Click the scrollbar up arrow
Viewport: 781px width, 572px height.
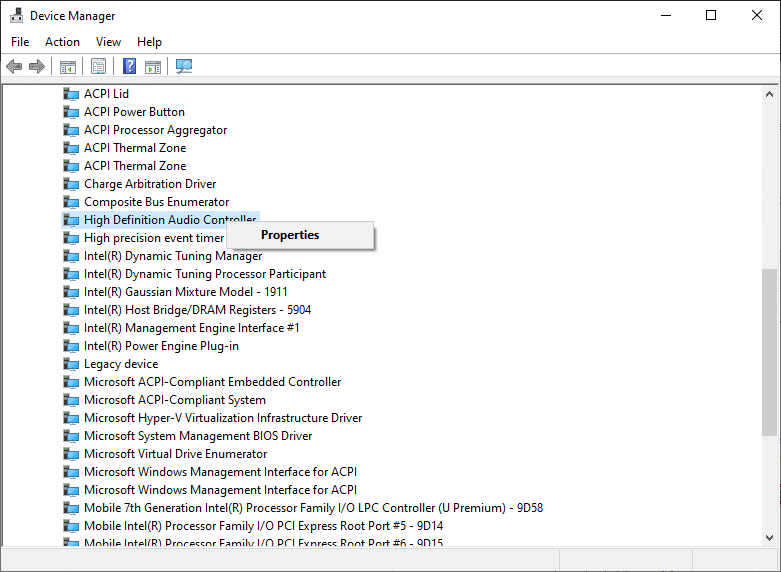pos(769,94)
